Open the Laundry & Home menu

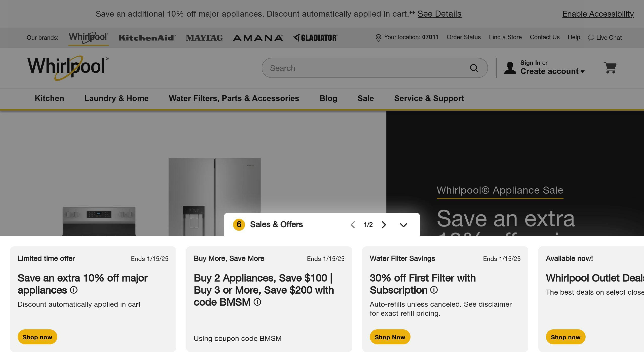click(116, 98)
